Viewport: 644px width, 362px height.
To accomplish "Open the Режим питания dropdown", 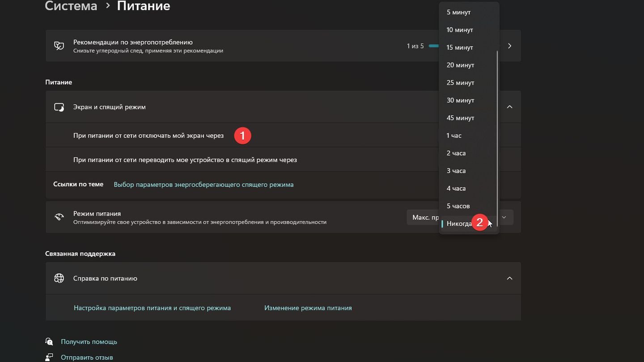I will pos(460,217).
